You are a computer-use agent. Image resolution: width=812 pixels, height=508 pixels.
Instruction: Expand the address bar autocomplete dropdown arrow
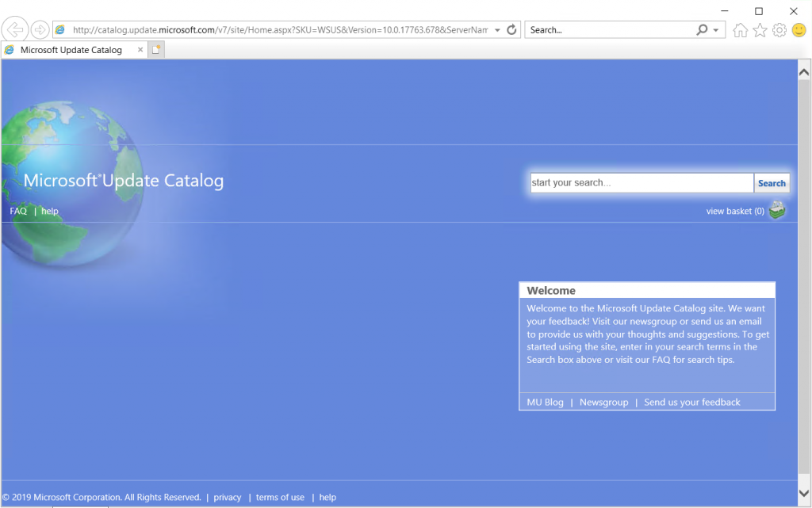[497, 30]
